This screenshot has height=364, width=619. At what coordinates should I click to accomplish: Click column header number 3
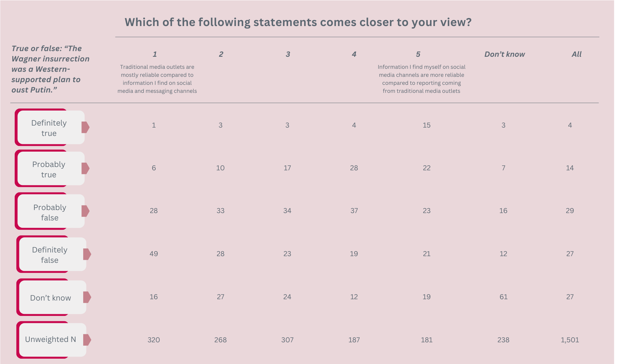coord(288,54)
